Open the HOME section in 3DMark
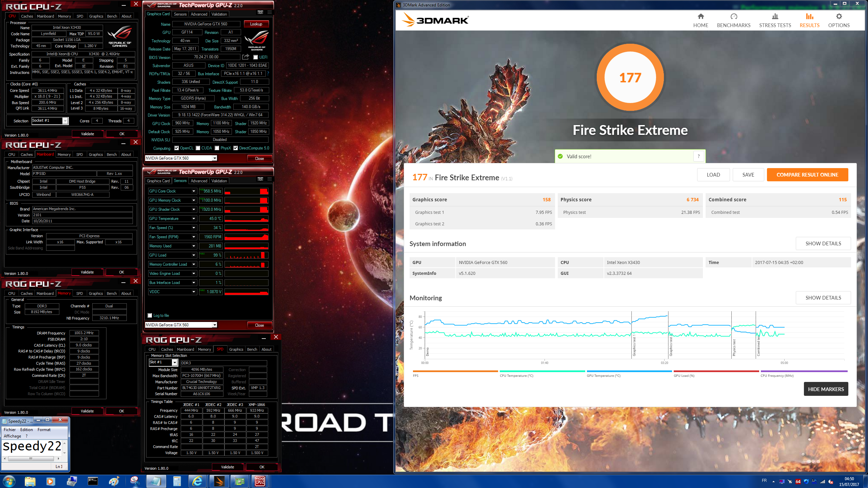This screenshot has height=488, width=868. click(701, 20)
